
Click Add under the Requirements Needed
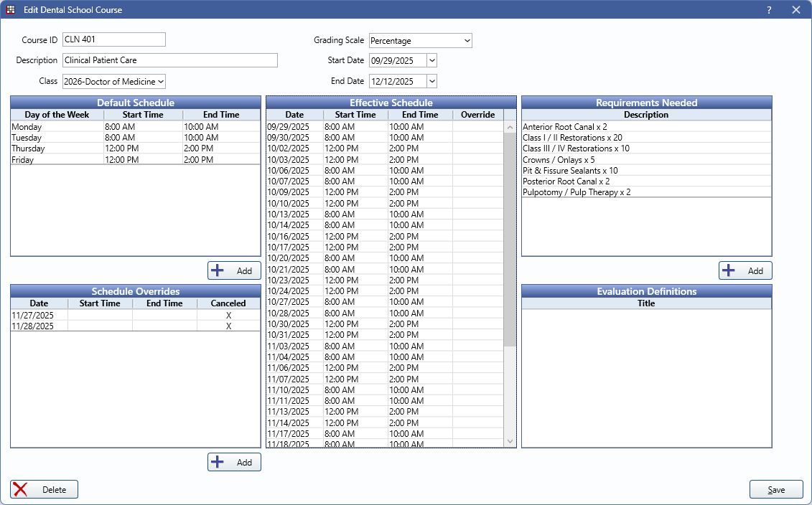pyautogui.click(x=745, y=270)
